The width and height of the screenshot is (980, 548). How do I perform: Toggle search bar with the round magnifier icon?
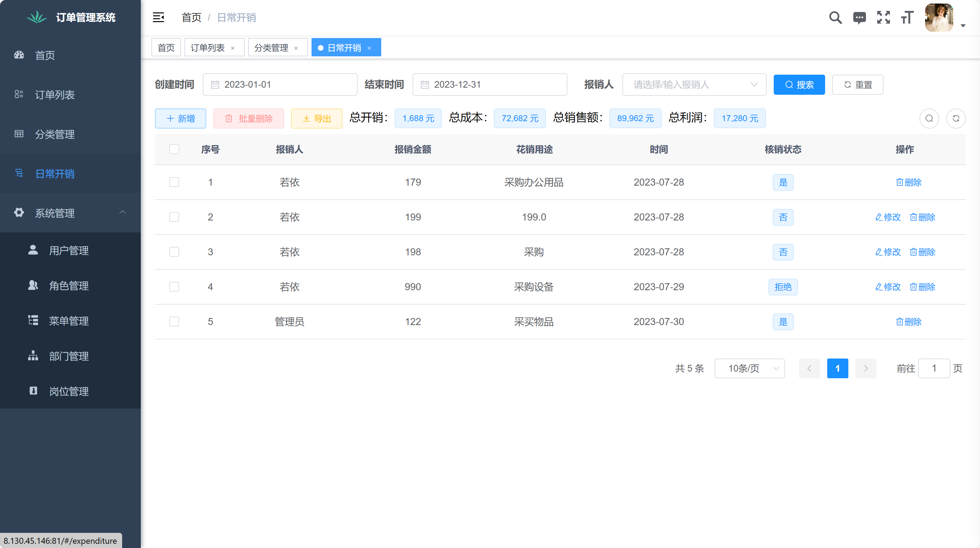929,118
